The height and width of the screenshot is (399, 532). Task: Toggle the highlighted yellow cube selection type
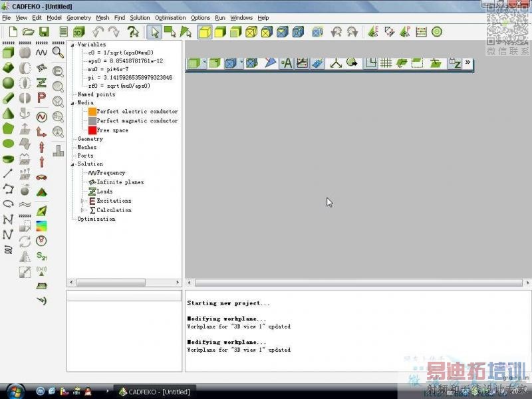pyautogui.click(x=205, y=32)
